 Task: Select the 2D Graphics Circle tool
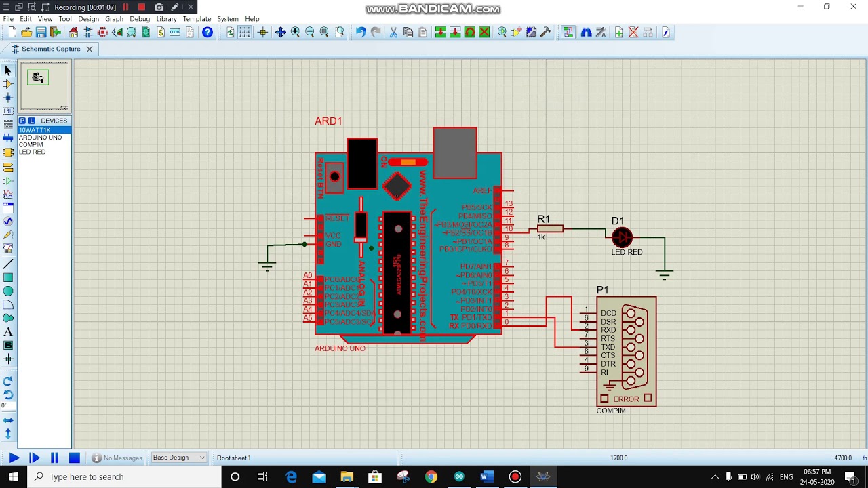point(8,291)
